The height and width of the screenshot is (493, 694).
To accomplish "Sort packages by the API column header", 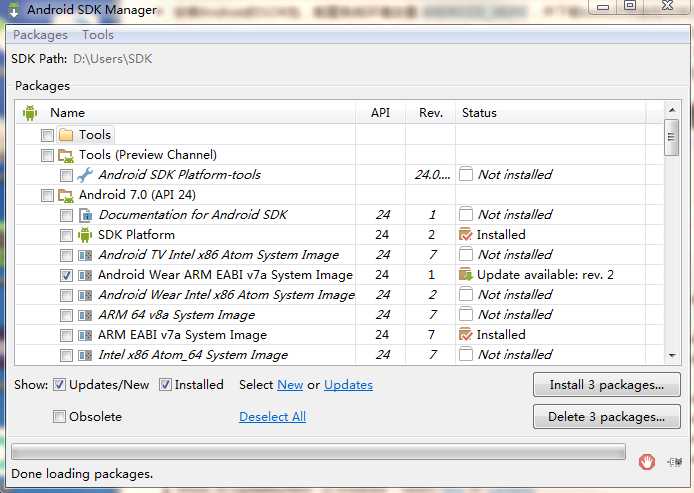I will [380, 113].
